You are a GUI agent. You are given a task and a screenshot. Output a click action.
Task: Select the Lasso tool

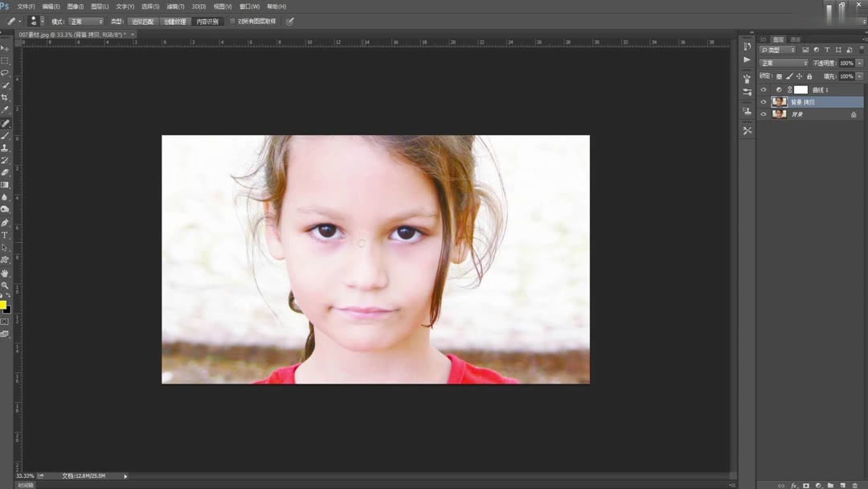click(4, 73)
